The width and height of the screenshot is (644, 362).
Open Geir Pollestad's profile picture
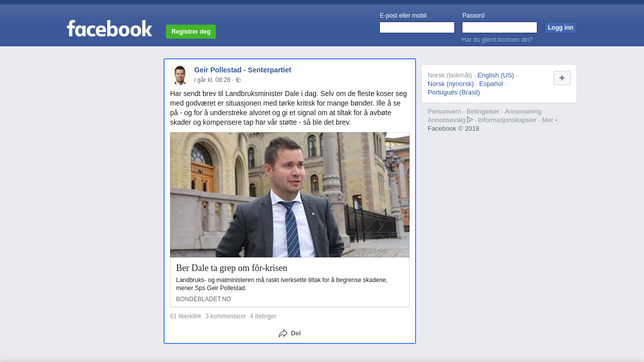[x=180, y=75]
